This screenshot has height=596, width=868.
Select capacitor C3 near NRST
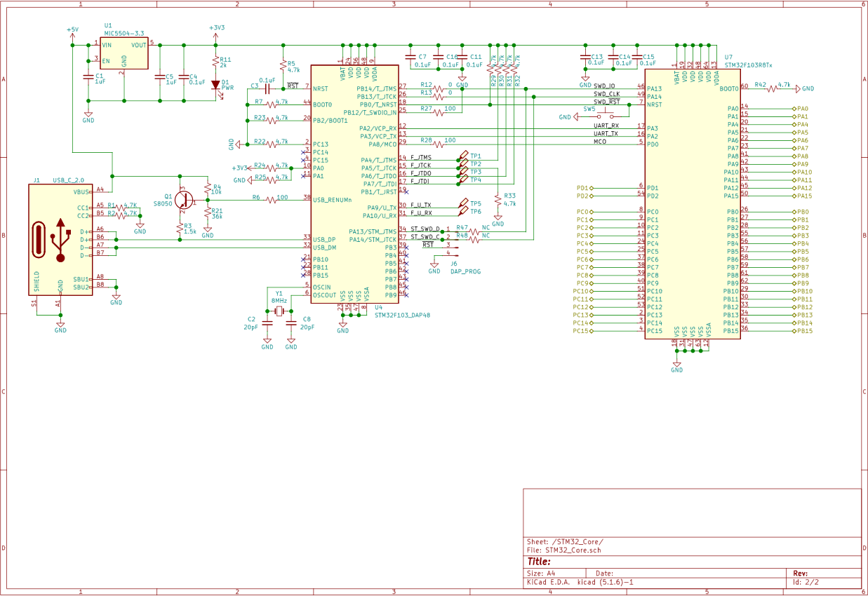[x=267, y=89]
